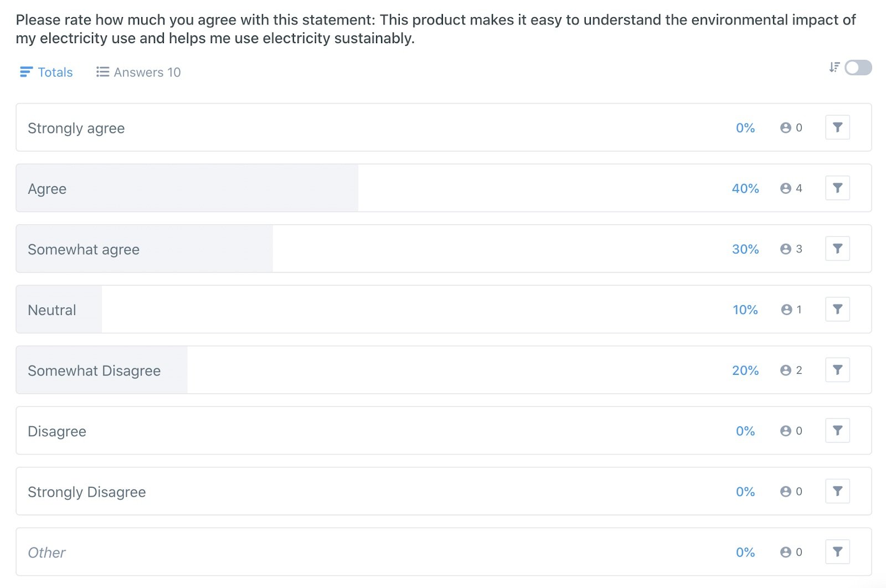Screen dimensions: 886x588
Task: Click the filter icon for Other
Action: coord(837,552)
